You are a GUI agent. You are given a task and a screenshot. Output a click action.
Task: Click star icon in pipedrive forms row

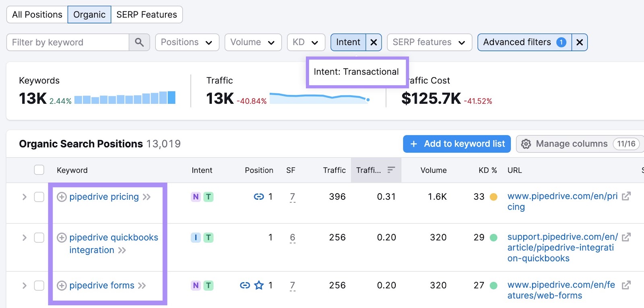(259, 285)
